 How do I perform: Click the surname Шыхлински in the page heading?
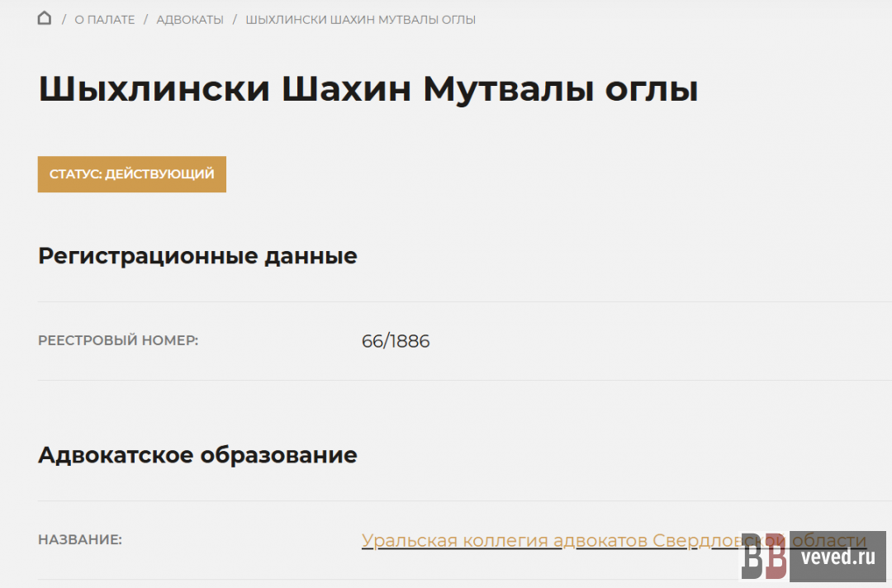[154, 89]
